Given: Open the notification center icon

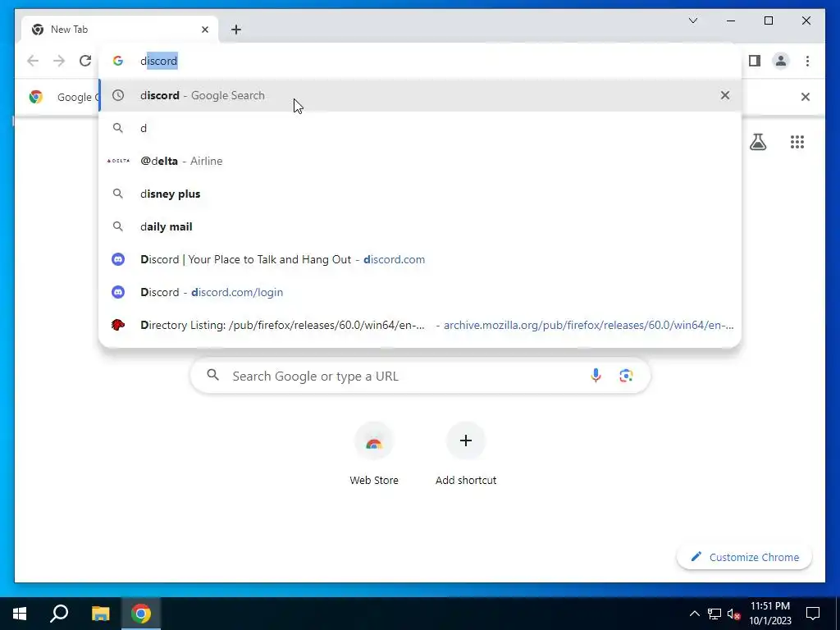Looking at the screenshot, I should 813,614.
